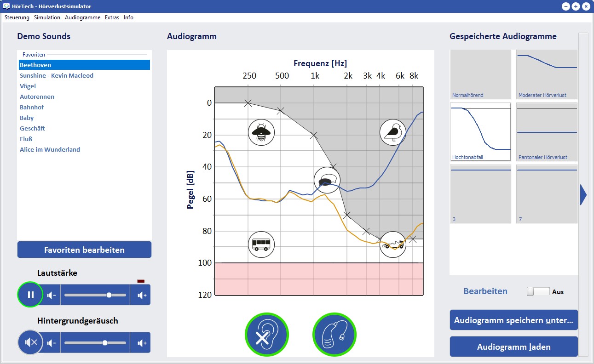The height and width of the screenshot is (364, 594).
Task: Click the hearing aid simulation icon
Action: (334, 334)
